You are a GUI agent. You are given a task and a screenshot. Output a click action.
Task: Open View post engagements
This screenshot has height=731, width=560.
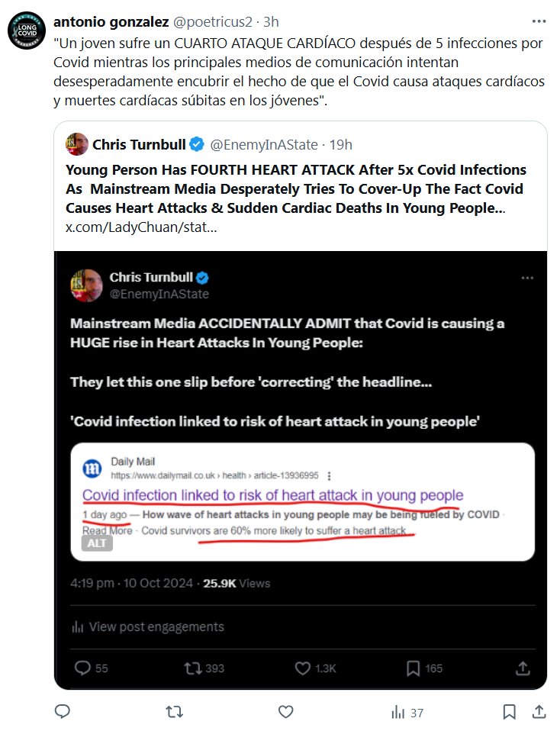click(x=156, y=626)
